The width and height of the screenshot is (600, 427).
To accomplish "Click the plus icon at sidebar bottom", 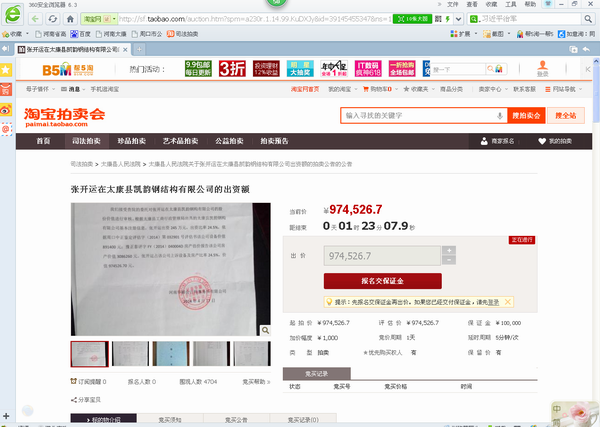I will [x=6, y=416].
